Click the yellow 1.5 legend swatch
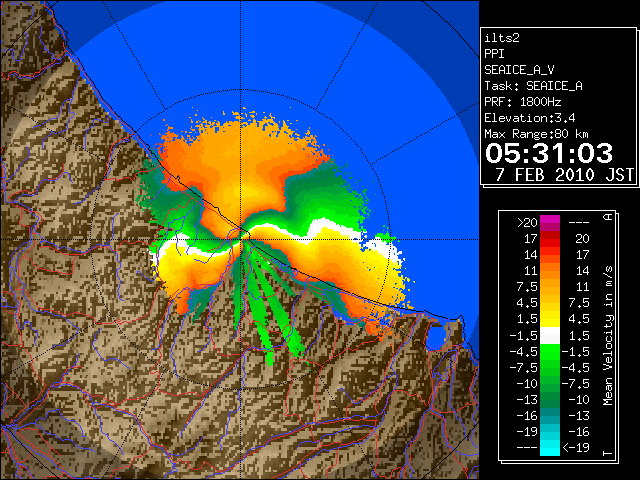This screenshot has height=480, width=640. (x=550, y=319)
